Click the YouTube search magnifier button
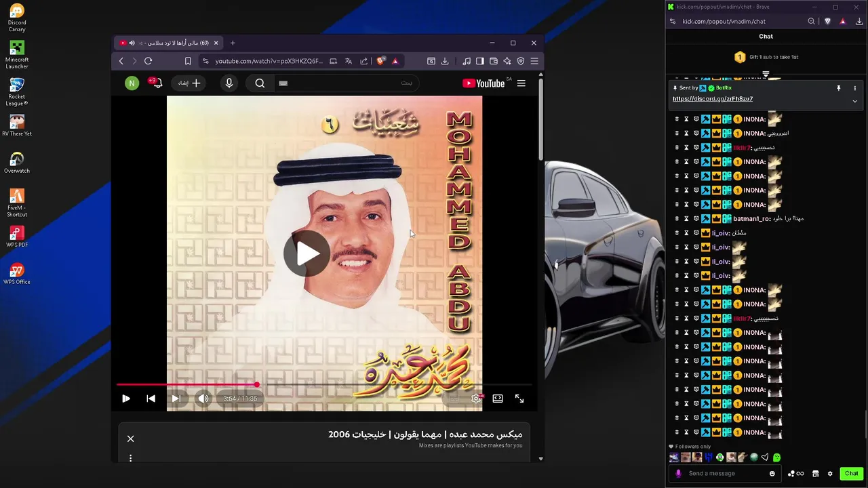 tap(260, 83)
